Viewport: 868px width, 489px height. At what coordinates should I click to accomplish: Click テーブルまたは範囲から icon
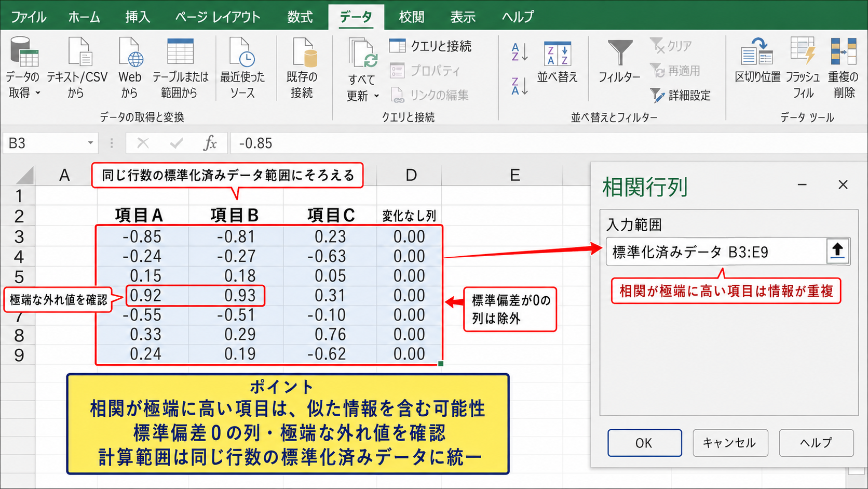[180, 52]
